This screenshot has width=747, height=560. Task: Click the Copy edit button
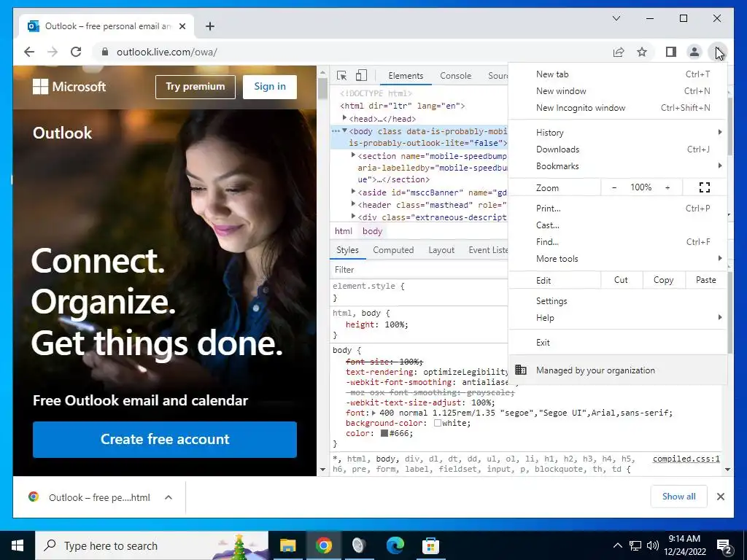click(x=664, y=280)
